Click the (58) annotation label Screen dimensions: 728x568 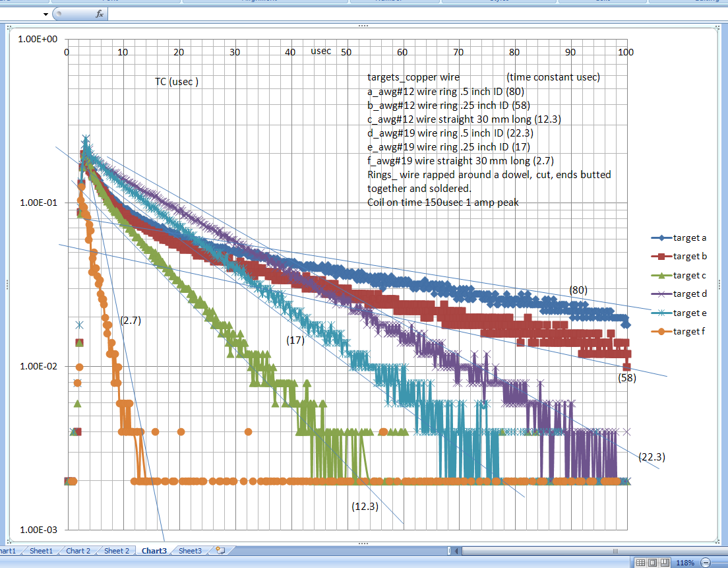(627, 377)
